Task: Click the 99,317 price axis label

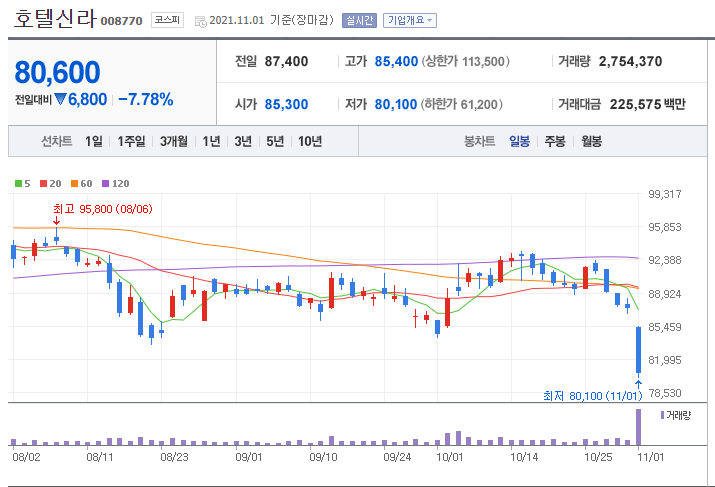Action: coord(665,194)
